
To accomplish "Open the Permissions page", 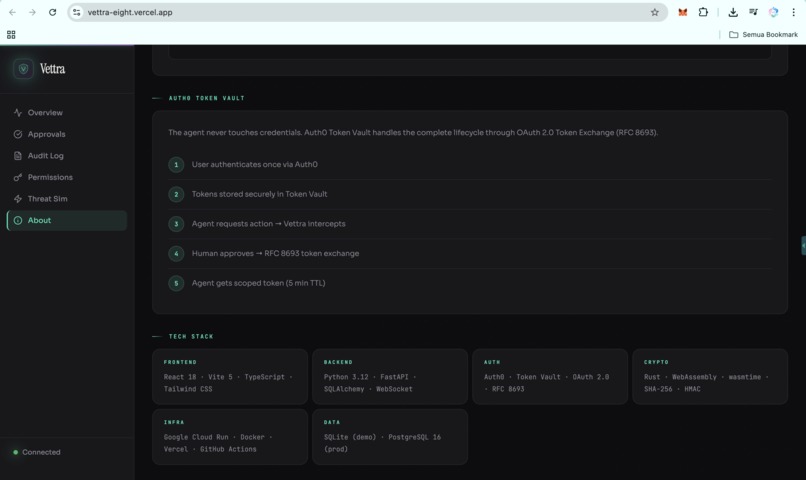I will pos(67,177).
